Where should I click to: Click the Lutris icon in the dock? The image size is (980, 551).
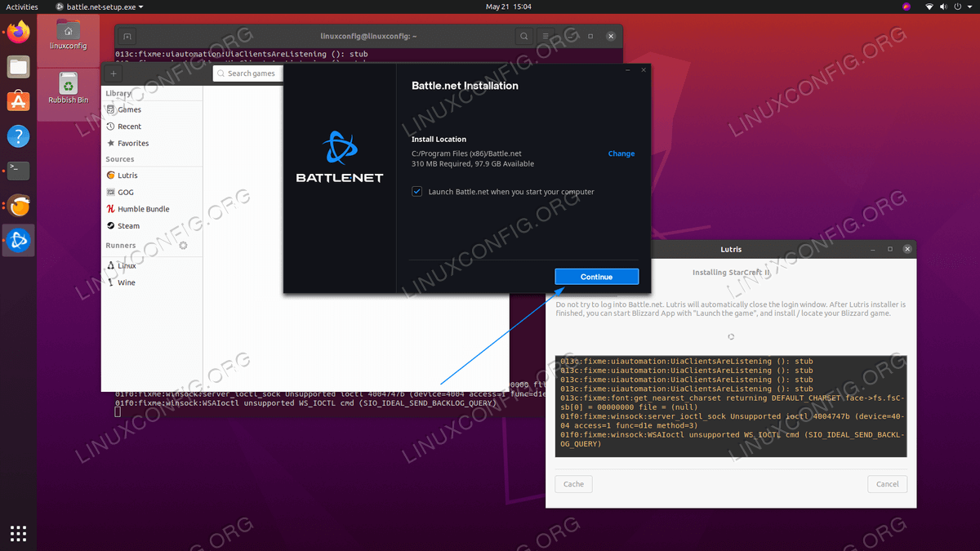[18, 205]
